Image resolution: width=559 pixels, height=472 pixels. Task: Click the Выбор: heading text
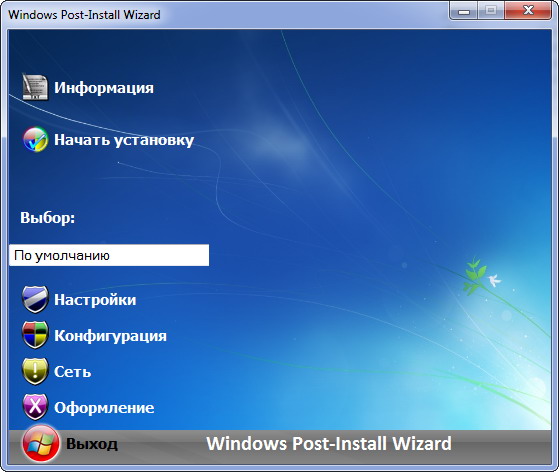click(47, 217)
